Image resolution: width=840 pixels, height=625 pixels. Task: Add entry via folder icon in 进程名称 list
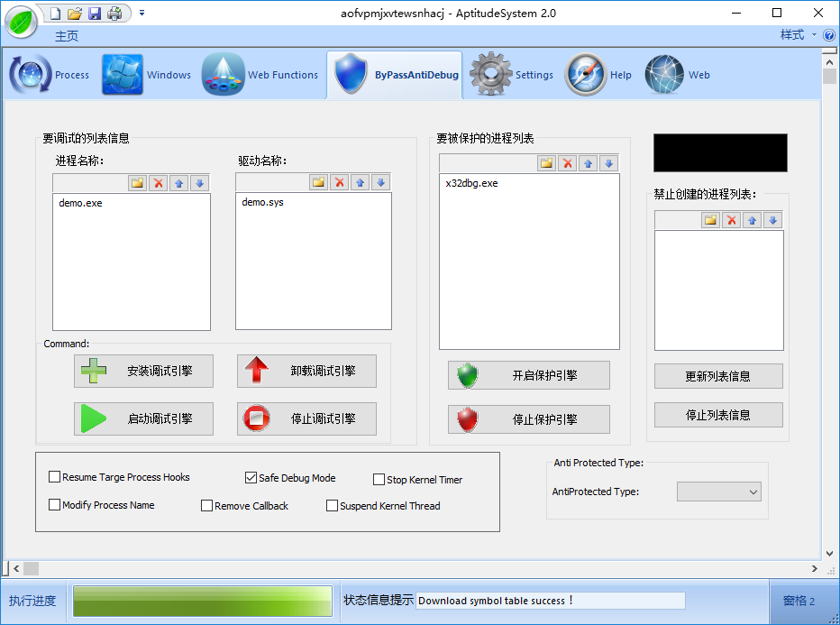tap(137, 183)
